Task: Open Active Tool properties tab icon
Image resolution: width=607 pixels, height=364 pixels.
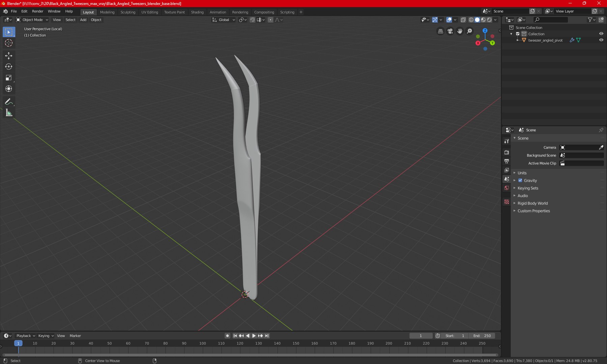Action: [507, 141]
